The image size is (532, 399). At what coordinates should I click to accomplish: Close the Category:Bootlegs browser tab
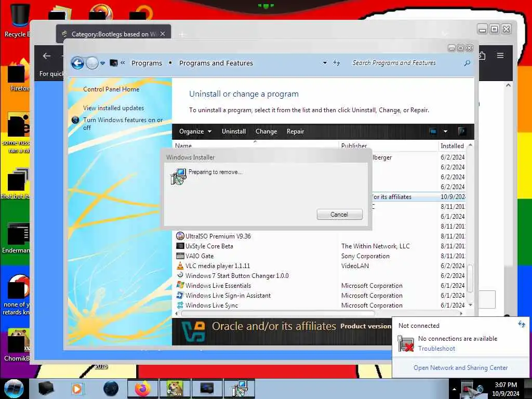163,34
